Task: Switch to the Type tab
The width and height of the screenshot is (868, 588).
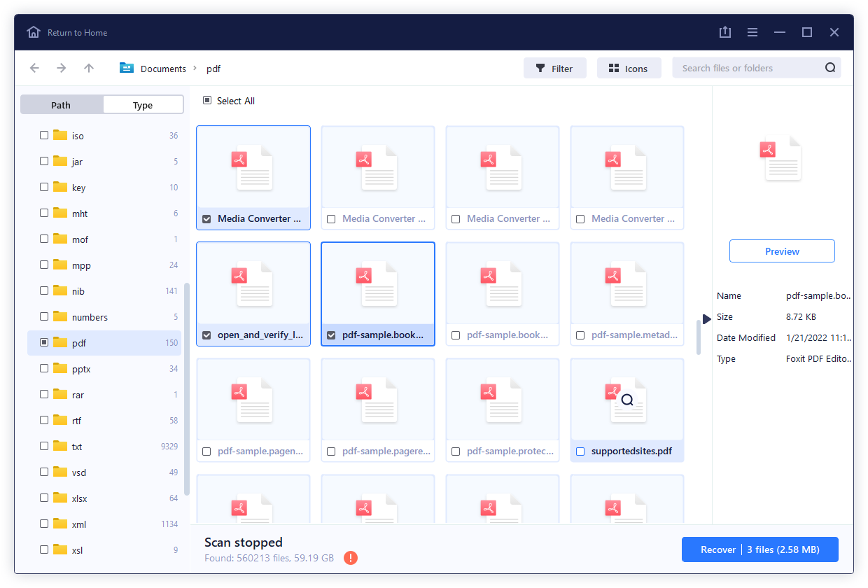Action: 143,105
